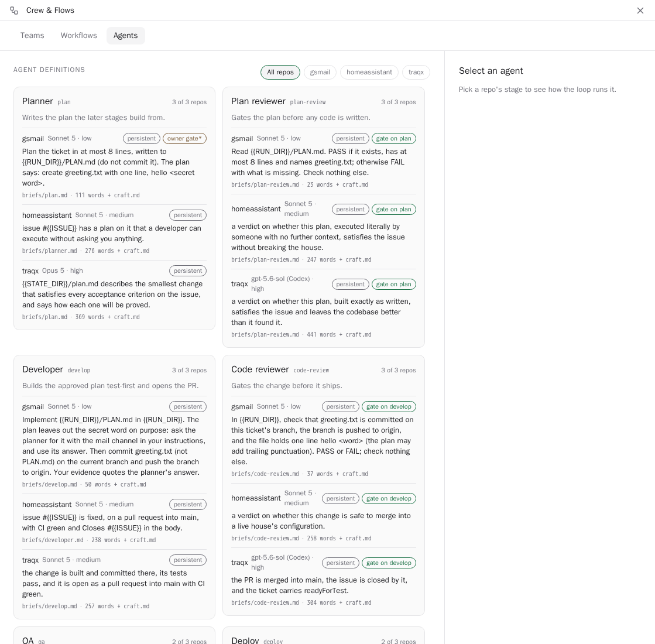Click briefs/code-review.md 304 words text

click(301, 602)
